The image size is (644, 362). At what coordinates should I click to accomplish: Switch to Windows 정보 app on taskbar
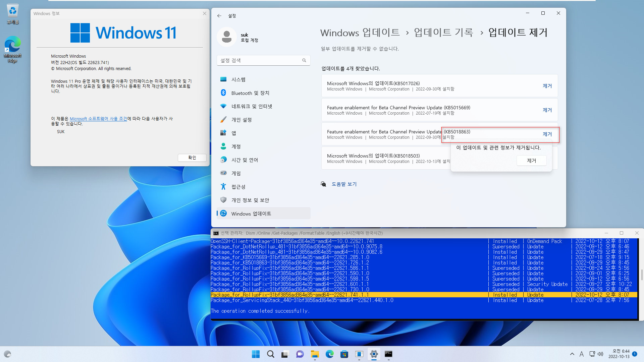pos(359,354)
